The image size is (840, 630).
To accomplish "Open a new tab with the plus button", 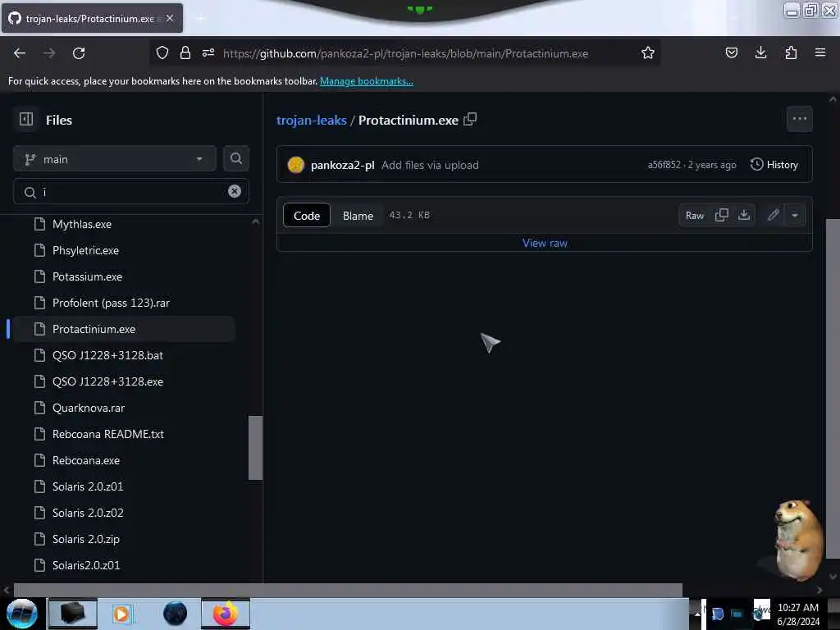I will pyautogui.click(x=200, y=18).
